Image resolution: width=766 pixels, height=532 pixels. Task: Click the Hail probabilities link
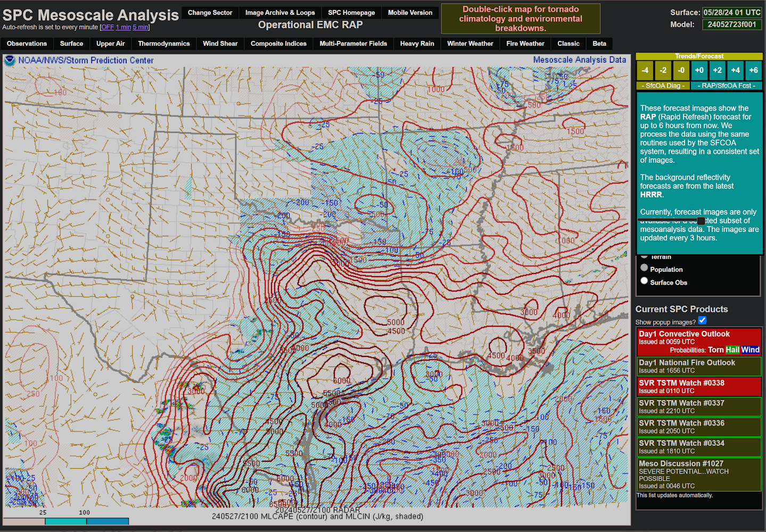pyautogui.click(x=732, y=350)
